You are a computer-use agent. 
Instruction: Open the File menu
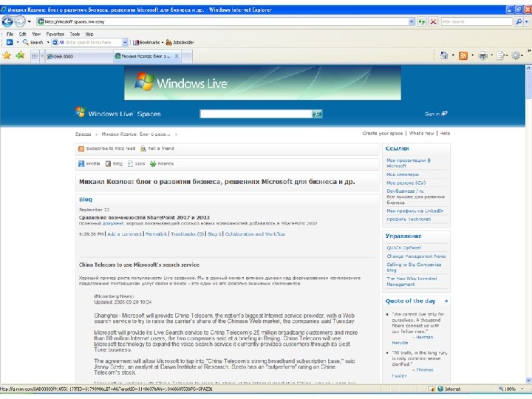[10, 34]
